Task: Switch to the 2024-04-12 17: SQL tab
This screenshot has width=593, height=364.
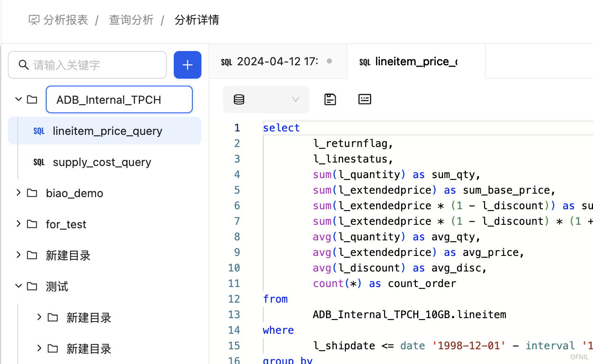Action: click(278, 61)
